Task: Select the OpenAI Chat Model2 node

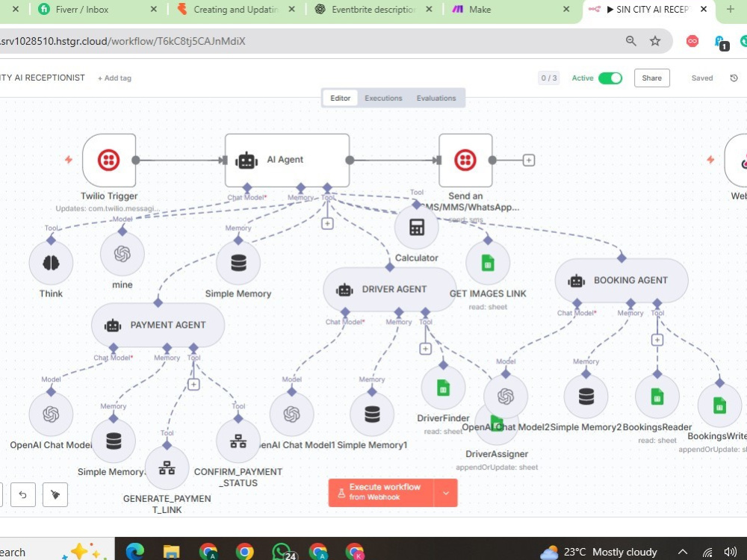Action: pos(506,396)
